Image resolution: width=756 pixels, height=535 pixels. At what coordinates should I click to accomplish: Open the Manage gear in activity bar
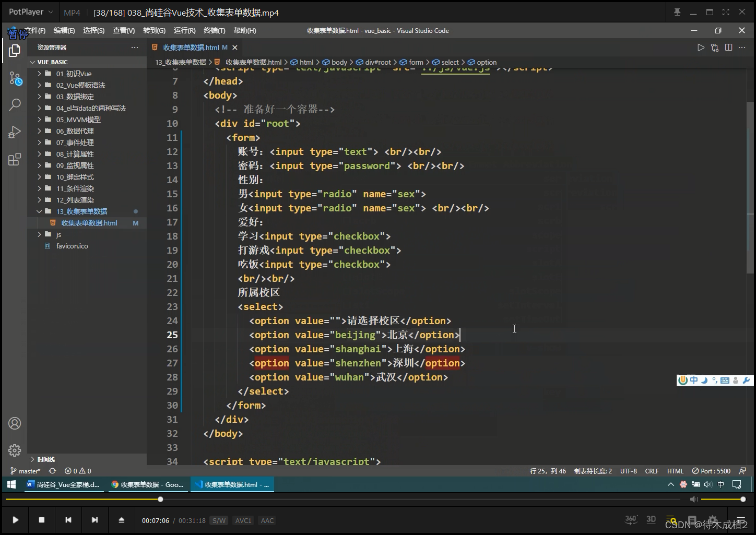(x=15, y=450)
